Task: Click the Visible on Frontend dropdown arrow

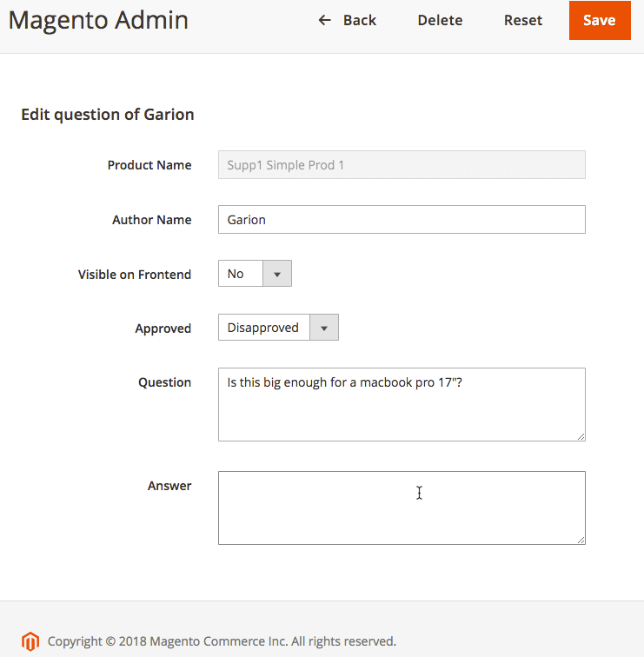Action: [x=276, y=274]
